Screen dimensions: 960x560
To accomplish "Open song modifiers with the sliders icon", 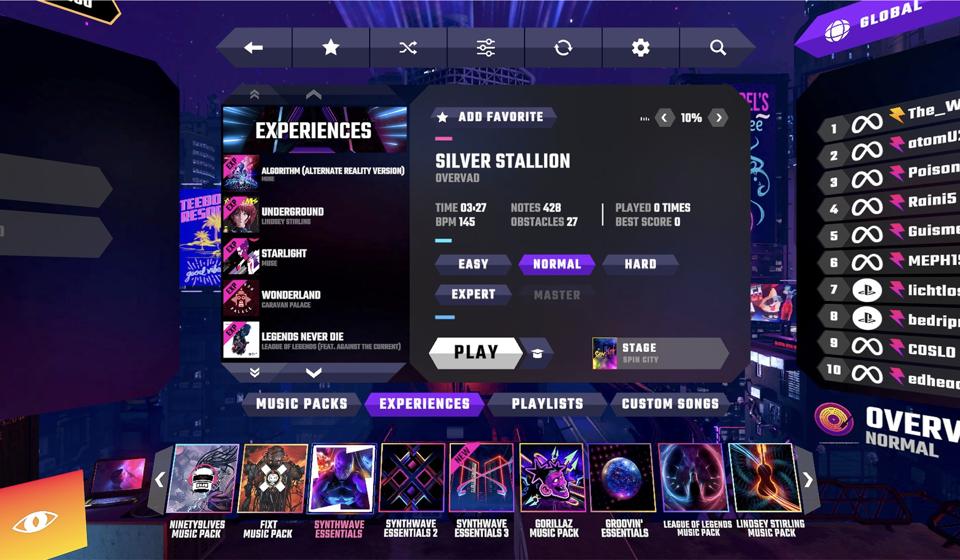I will (x=486, y=48).
